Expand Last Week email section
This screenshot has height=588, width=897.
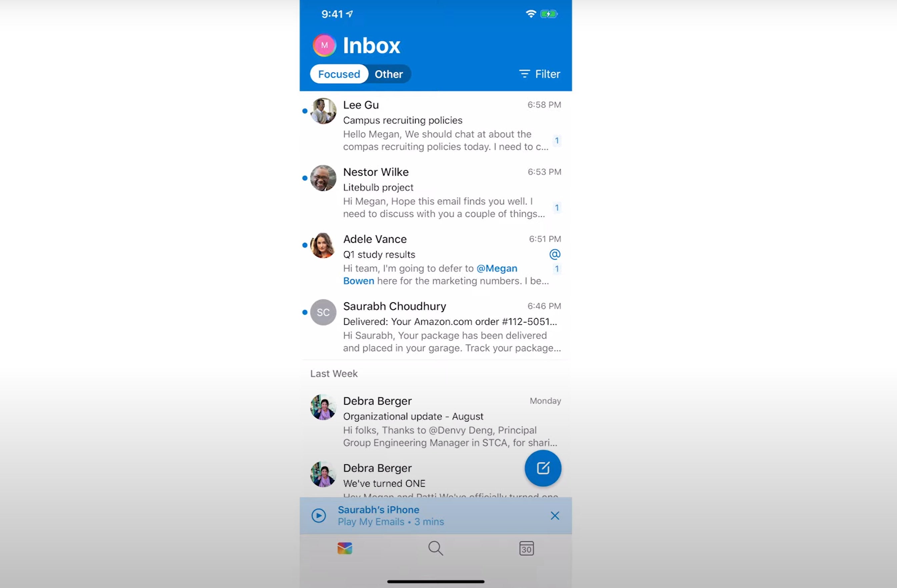click(333, 373)
